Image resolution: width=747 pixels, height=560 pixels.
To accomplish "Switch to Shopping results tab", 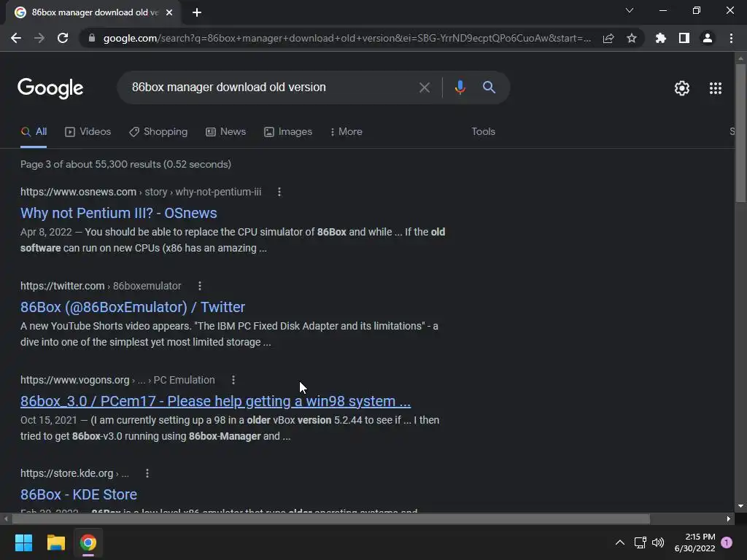I will [x=158, y=132].
